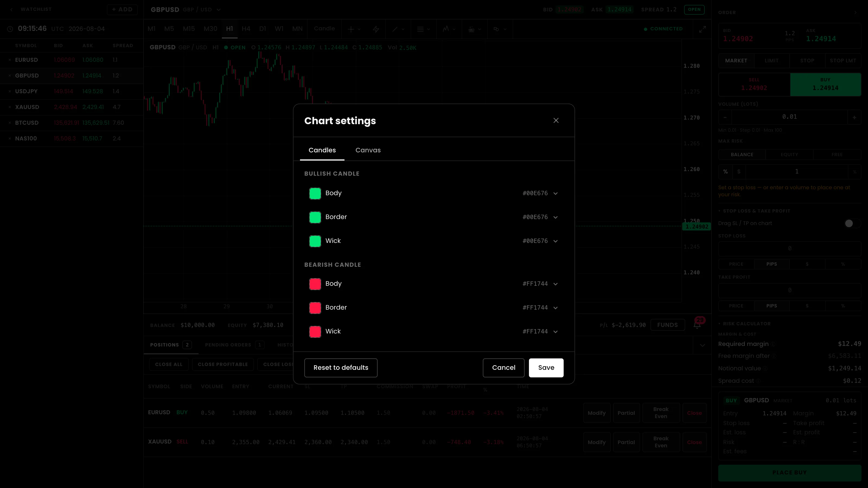Click the clock icon beside the UTC time
The image size is (868, 488).
pyautogui.click(x=10, y=29)
